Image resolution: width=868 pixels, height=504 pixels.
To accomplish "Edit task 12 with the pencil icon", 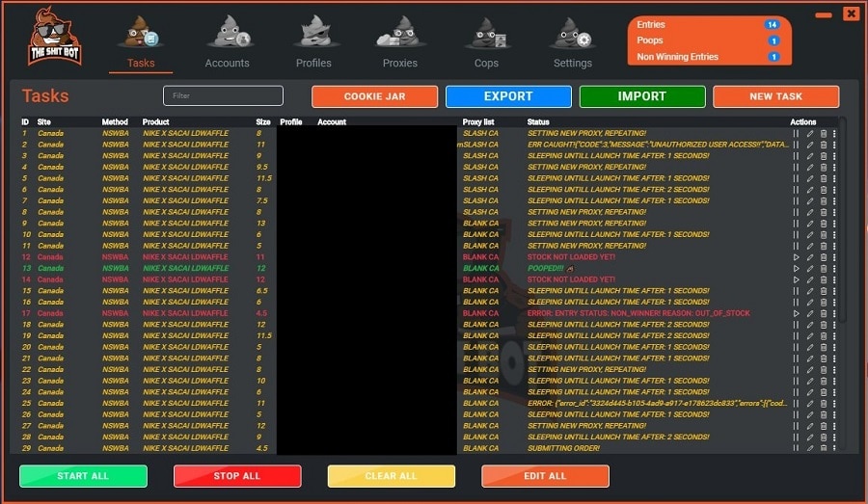I will coord(810,257).
